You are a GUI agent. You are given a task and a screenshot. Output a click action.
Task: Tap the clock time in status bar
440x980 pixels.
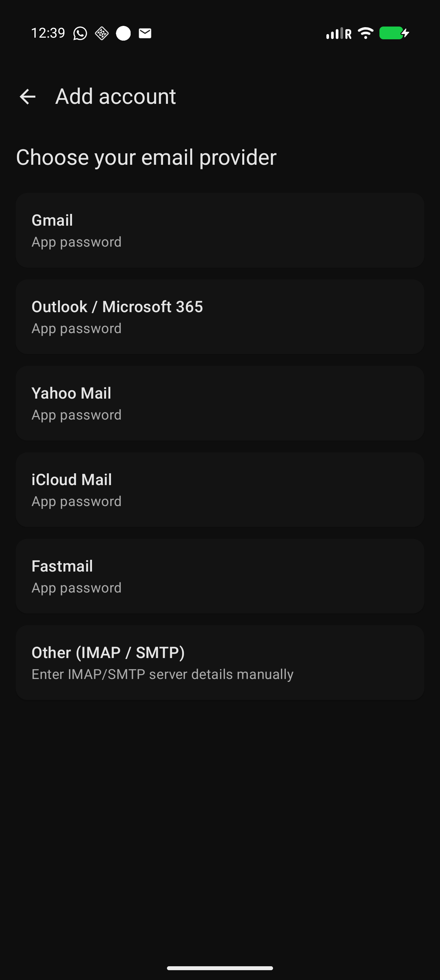pos(48,33)
